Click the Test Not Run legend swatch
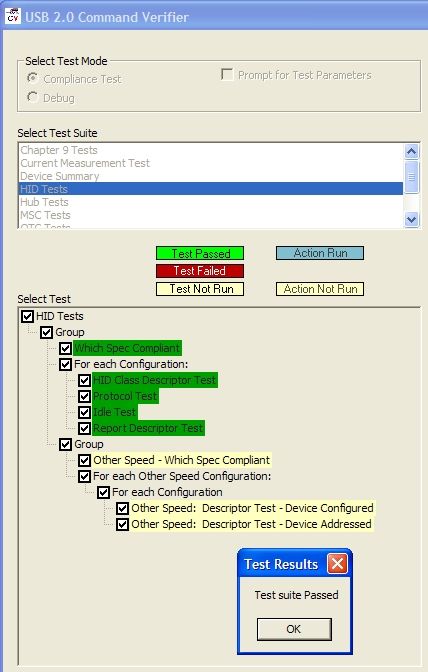Screen dimensions: 428x672 [x=200, y=289]
